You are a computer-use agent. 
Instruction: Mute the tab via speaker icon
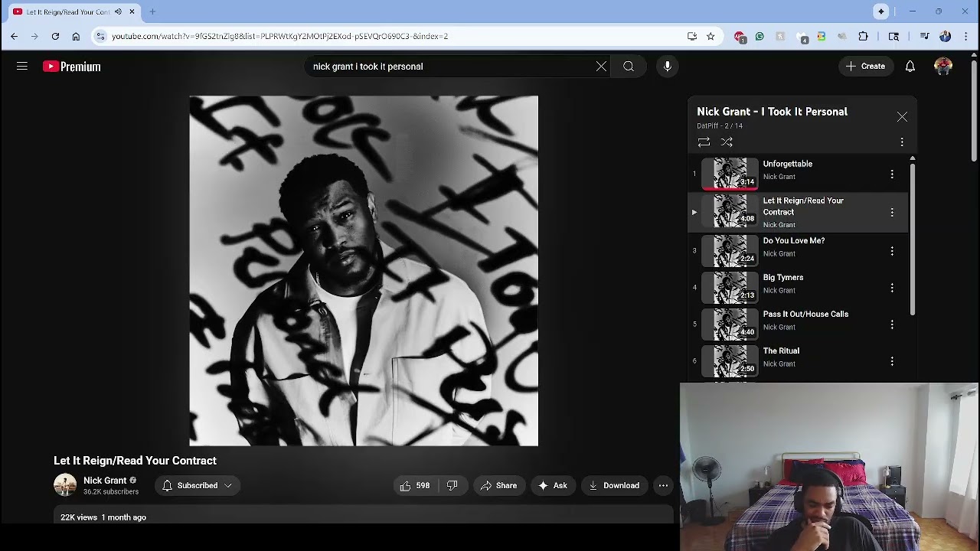(x=118, y=11)
